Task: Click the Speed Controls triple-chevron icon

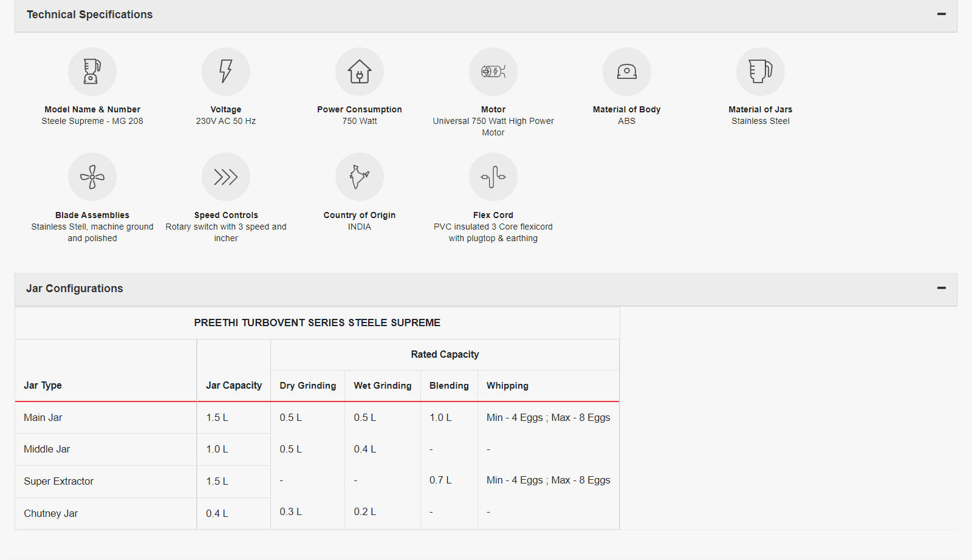Action: [x=226, y=177]
